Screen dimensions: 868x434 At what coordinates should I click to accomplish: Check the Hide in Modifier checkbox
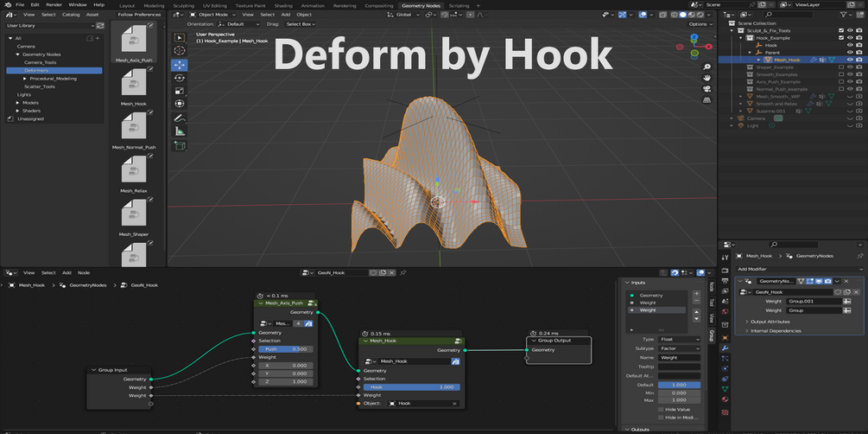coord(661,418)
